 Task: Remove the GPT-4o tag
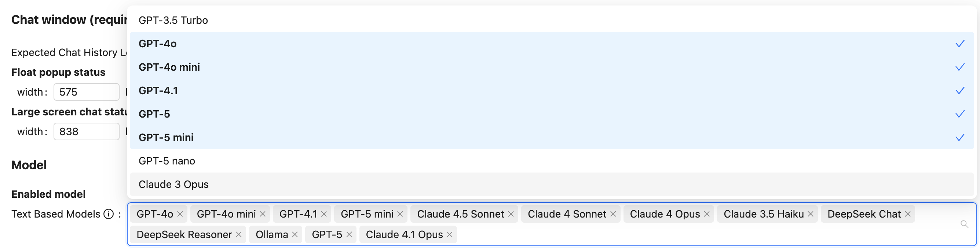[180, 214]
